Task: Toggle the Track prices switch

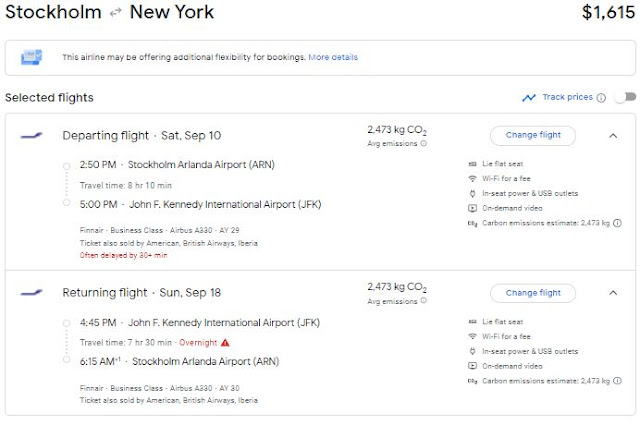Action: (625, 98)
